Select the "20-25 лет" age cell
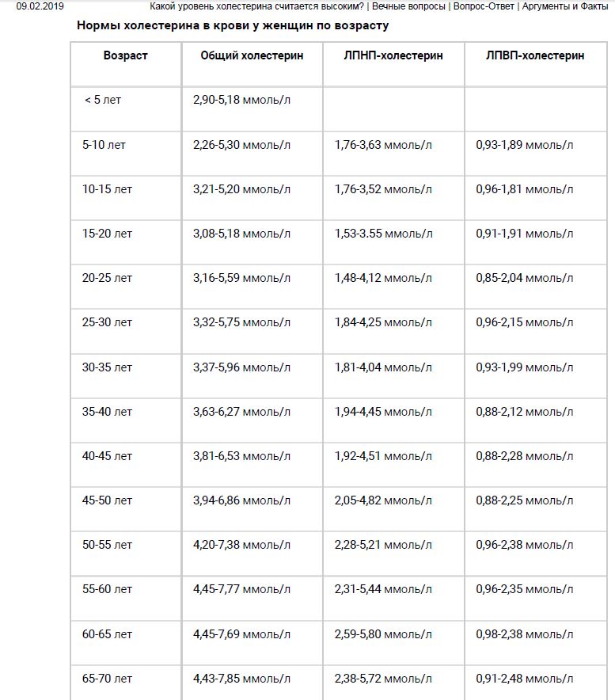This screenshot has height=700, width=615. click(x=107, y=279)
